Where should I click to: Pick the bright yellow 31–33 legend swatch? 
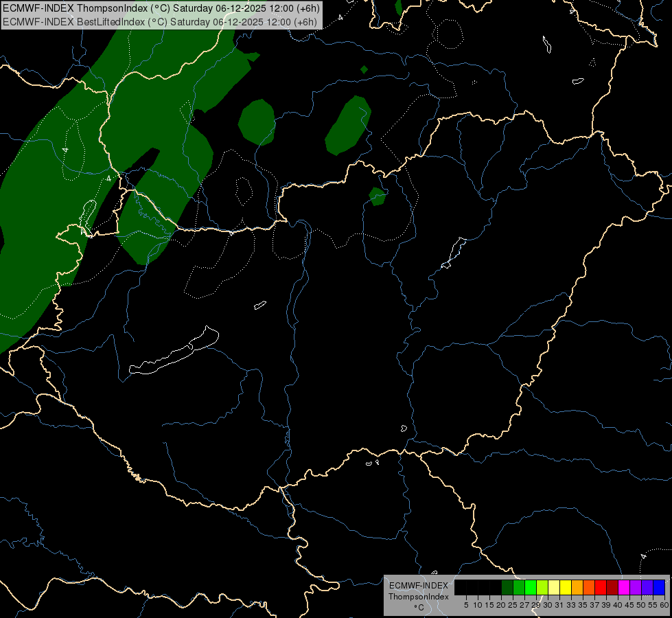[x=566, y=587]
